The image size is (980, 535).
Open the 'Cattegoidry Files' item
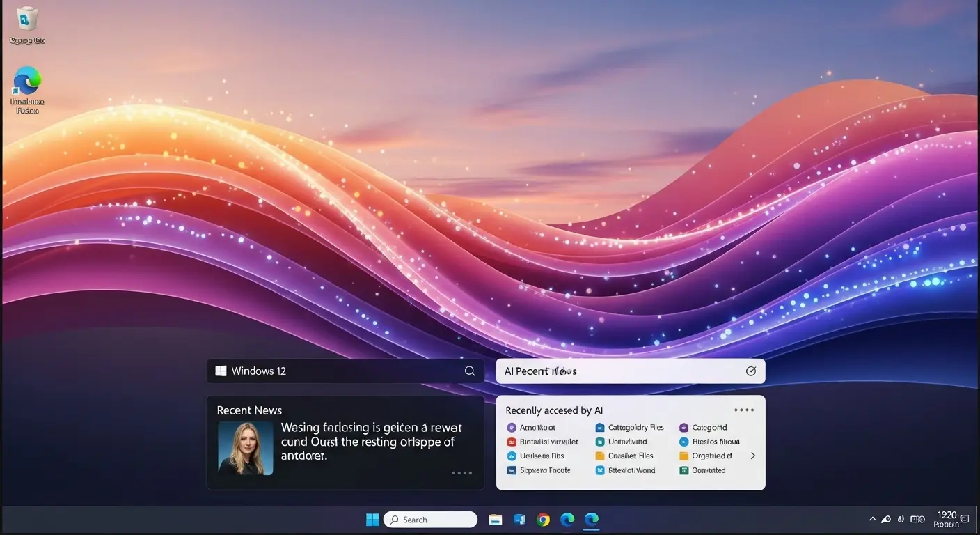point(630,428)
